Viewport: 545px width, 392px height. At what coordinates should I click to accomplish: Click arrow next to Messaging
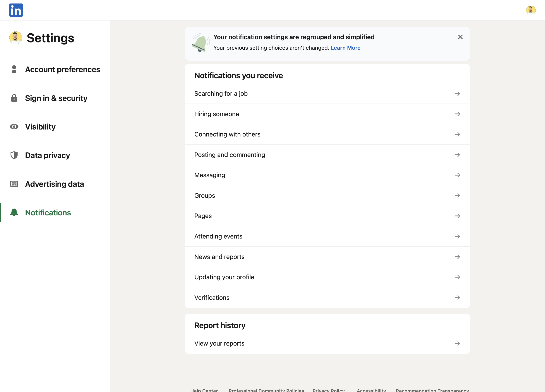(x=457, y=175)
